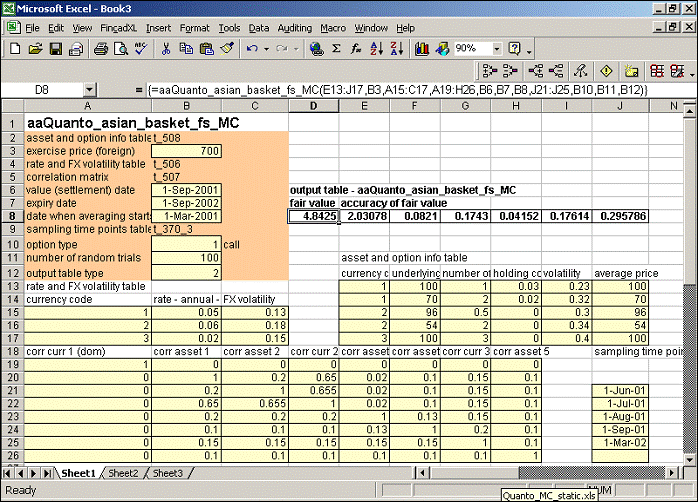Click the Remove All Arrows auditing icon
Image resolution: width=698 pixels, height=502 pixels.
pos(580,71)
